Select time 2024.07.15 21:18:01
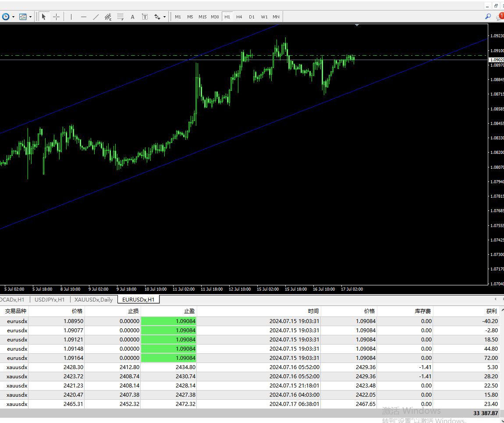Image resolution: width=504 pixels, height=423 pixels. 295,385
